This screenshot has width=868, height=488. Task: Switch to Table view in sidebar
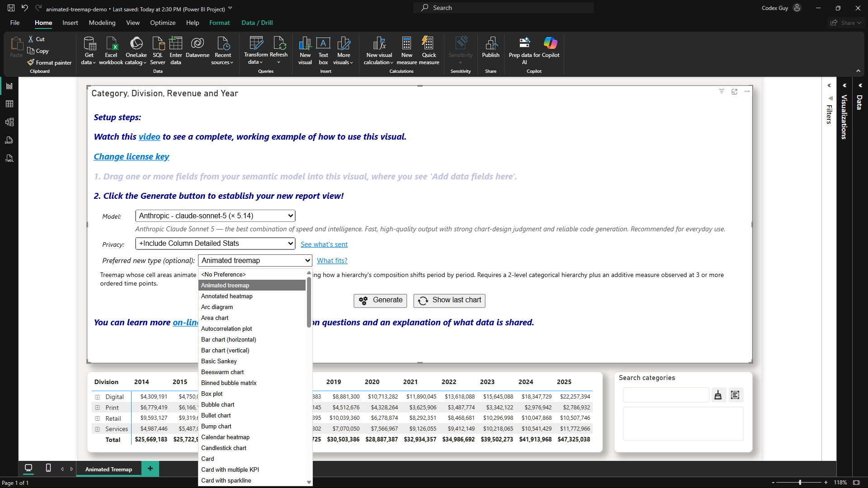tap(9, 104)
